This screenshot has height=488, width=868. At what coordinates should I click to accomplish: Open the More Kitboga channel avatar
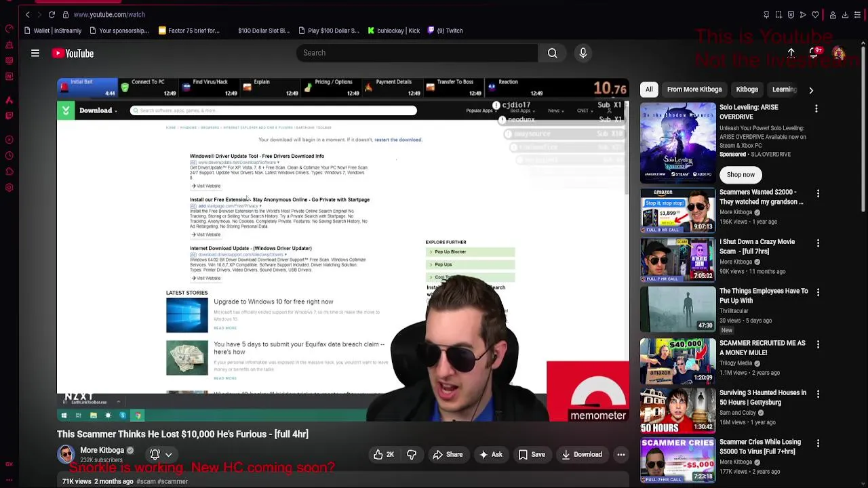(x=66, y=454)
